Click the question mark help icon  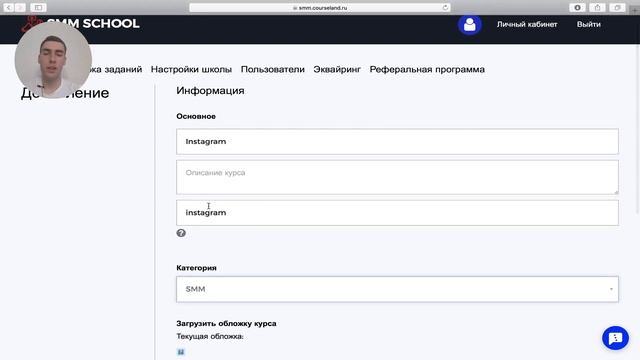point(181,233)
